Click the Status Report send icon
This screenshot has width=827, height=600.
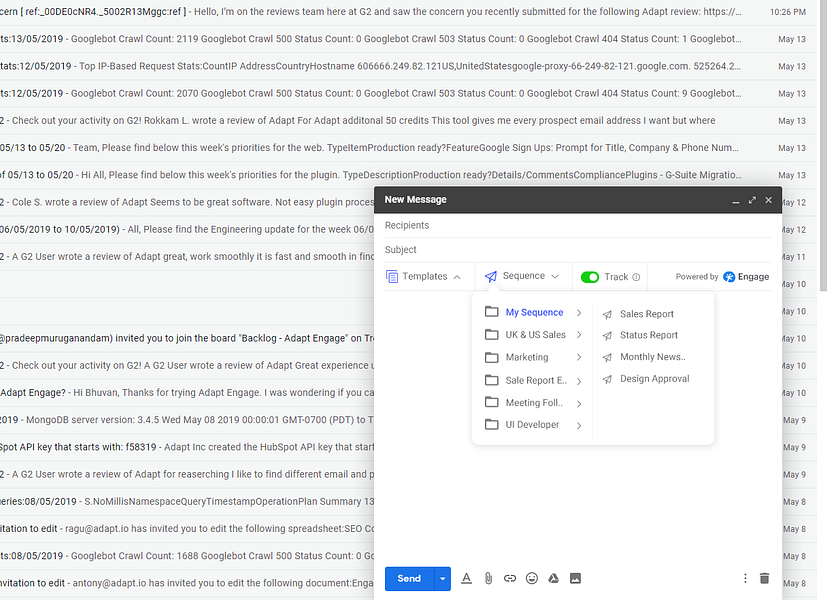click(608, 336)
